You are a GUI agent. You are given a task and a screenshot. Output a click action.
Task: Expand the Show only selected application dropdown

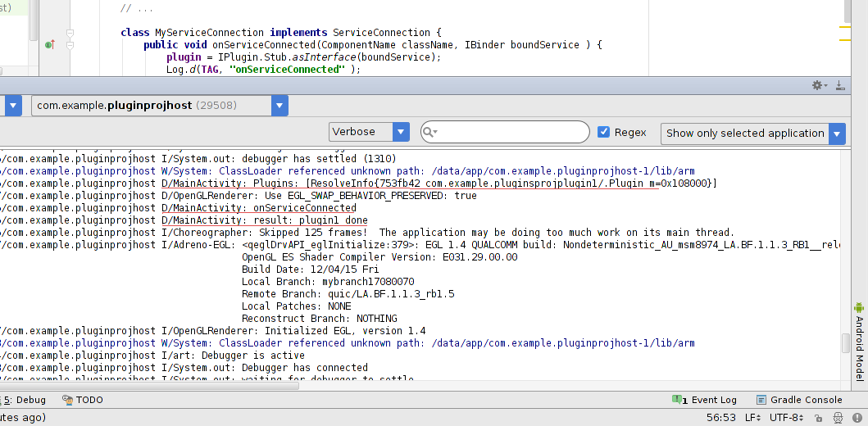(836, 134)
